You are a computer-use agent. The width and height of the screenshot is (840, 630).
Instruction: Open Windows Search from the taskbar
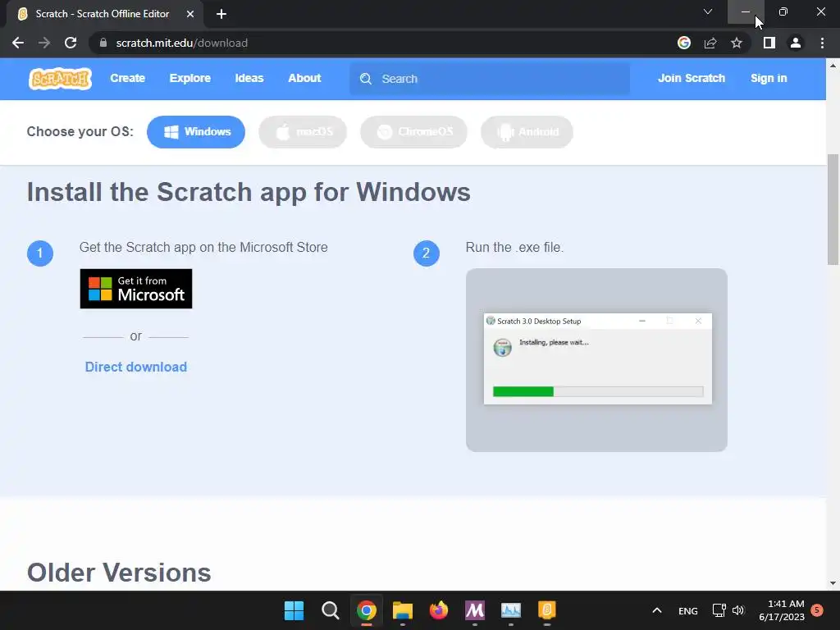coord(330,610)
